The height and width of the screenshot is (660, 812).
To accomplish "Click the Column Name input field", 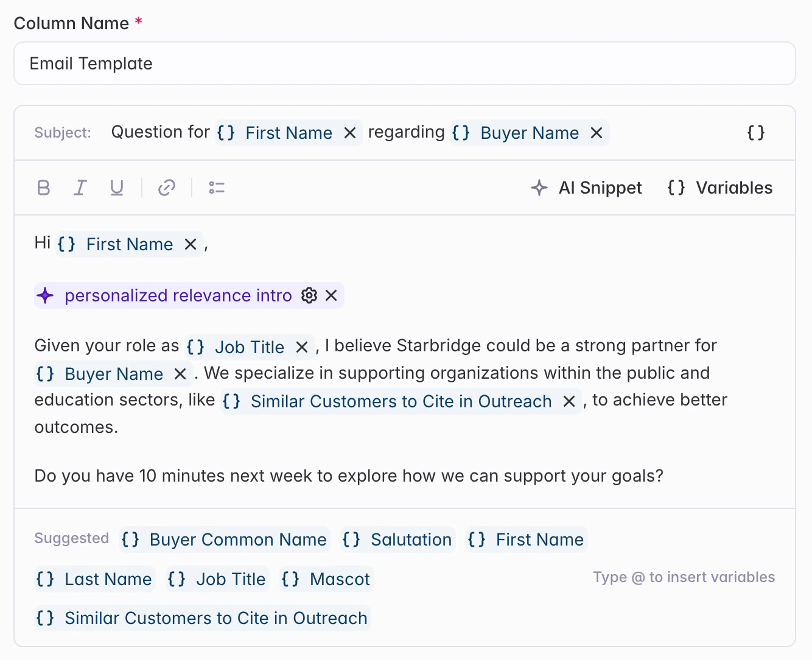I will pyautogui.click(x=405, y=63).
